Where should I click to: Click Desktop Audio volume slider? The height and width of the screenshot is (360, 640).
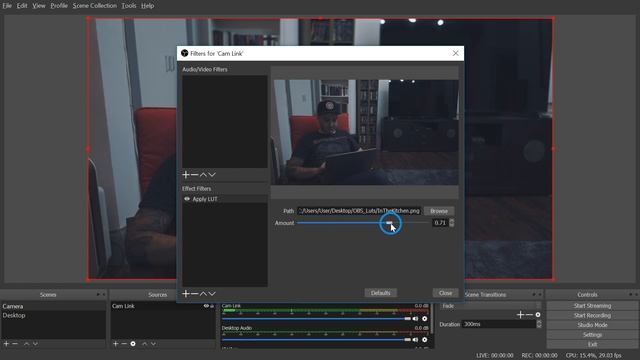click(x=317, y=340)
